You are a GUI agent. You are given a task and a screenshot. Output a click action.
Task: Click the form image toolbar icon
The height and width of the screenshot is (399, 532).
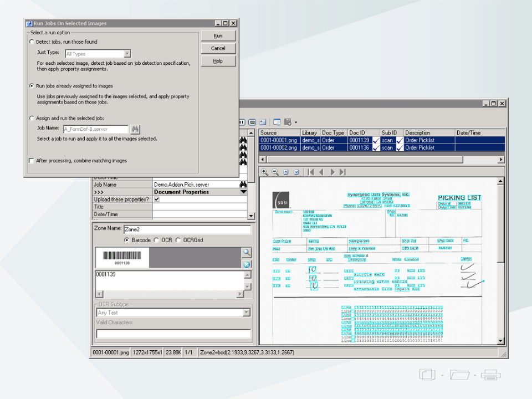click(x=263, y=122)
